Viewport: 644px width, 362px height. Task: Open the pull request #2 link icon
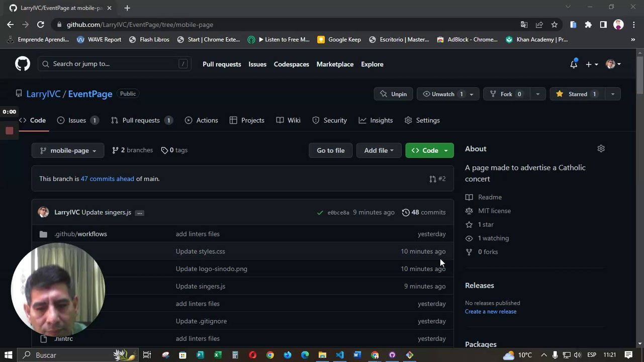tap(433, 179)
